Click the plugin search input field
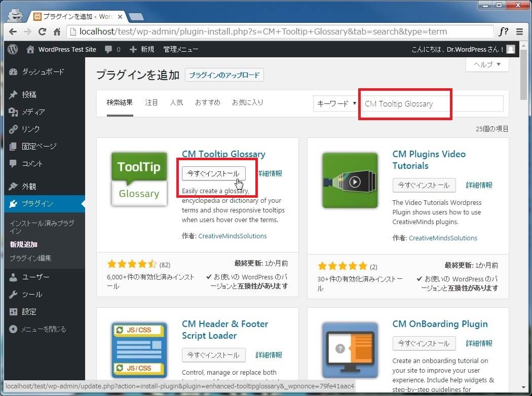 click(x=431, y=103)
